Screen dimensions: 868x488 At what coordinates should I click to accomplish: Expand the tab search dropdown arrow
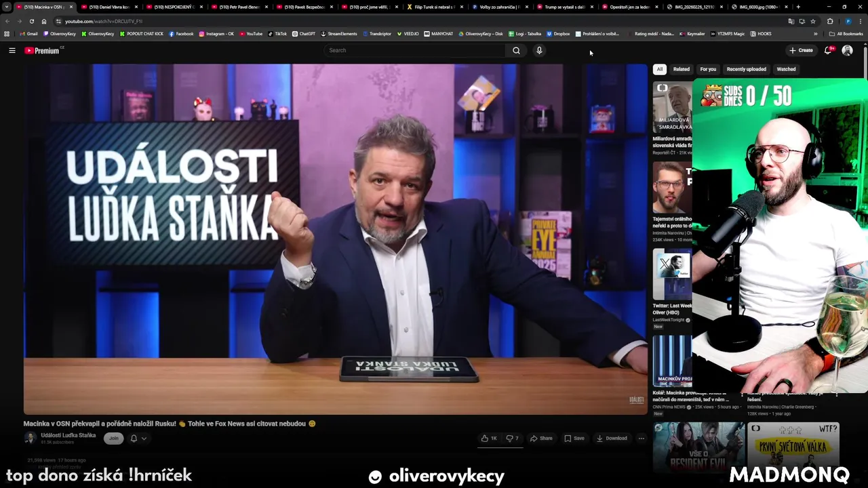click(6, 7)
